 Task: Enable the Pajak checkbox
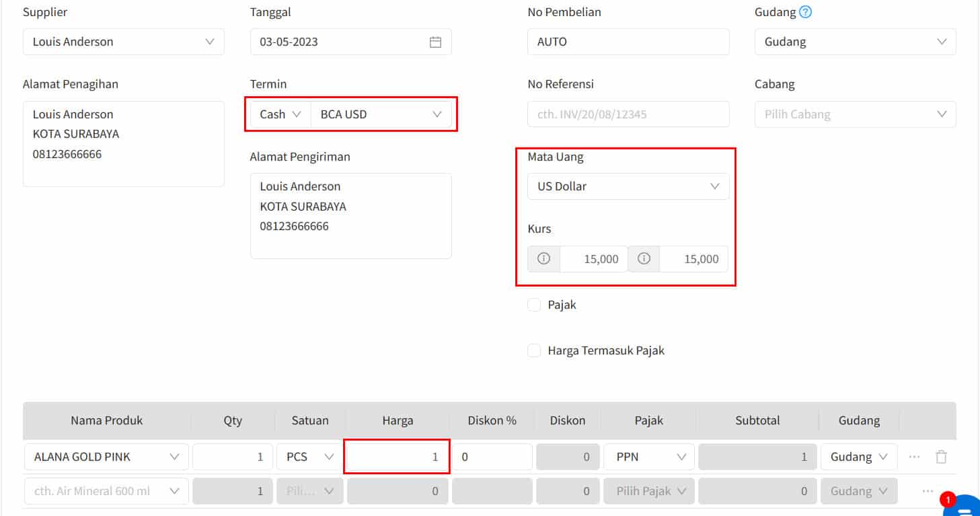tap(534, 305)
